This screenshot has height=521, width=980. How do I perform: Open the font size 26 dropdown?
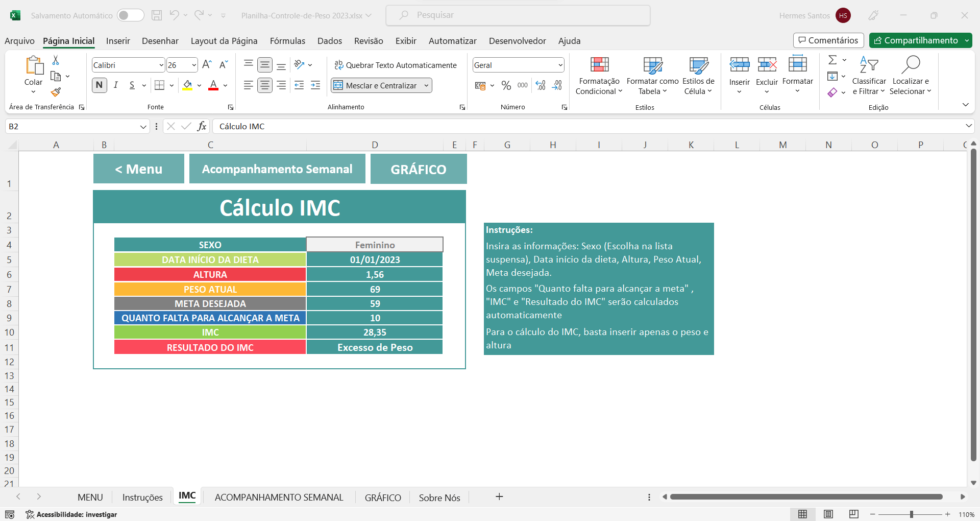pyautogui.click(x=194, y=65)
